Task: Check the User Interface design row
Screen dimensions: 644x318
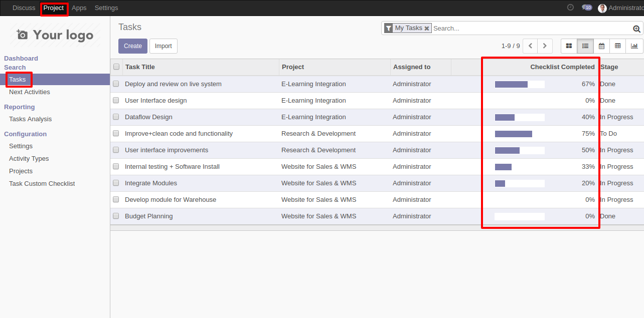Action: coord(116,101)
